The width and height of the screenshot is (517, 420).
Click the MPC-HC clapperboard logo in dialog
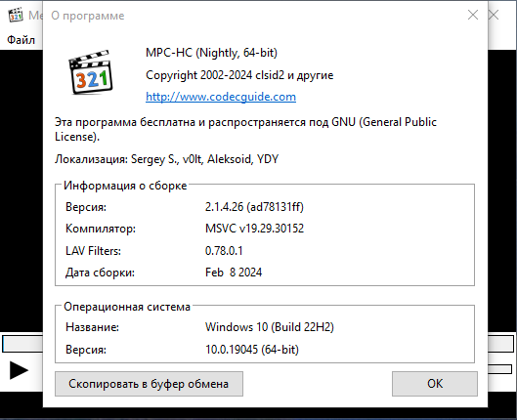coord(90,72)
